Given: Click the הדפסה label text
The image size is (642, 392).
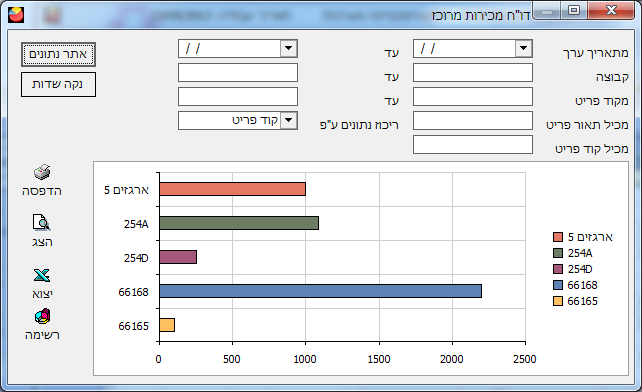Looking at the screenshot, I should (x=42, y=191).
